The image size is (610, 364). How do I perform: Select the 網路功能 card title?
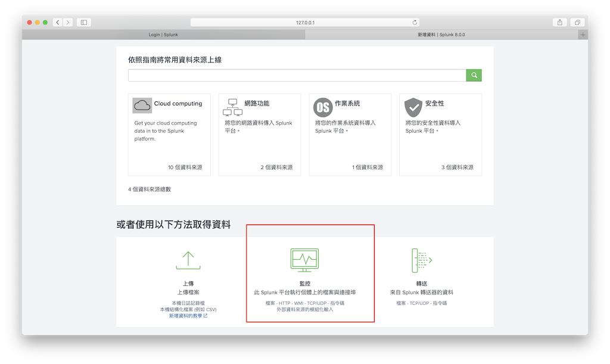coord(257,103)
